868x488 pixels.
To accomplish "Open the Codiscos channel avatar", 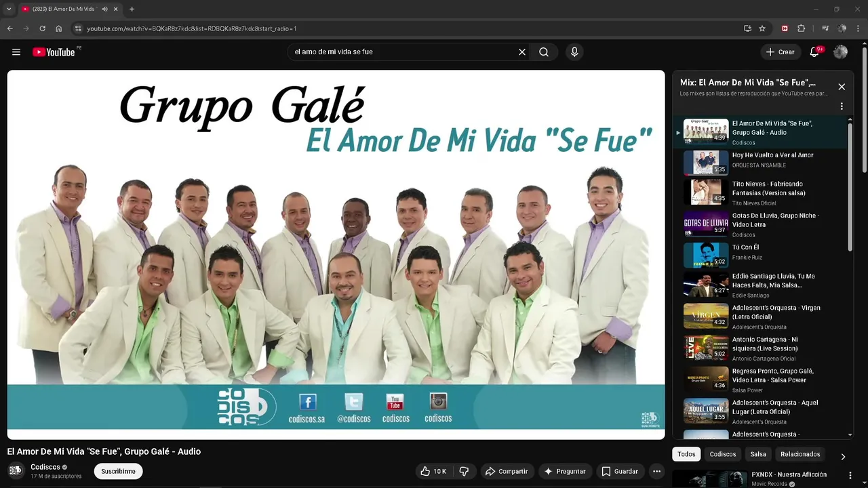I will tap(15, 470).
